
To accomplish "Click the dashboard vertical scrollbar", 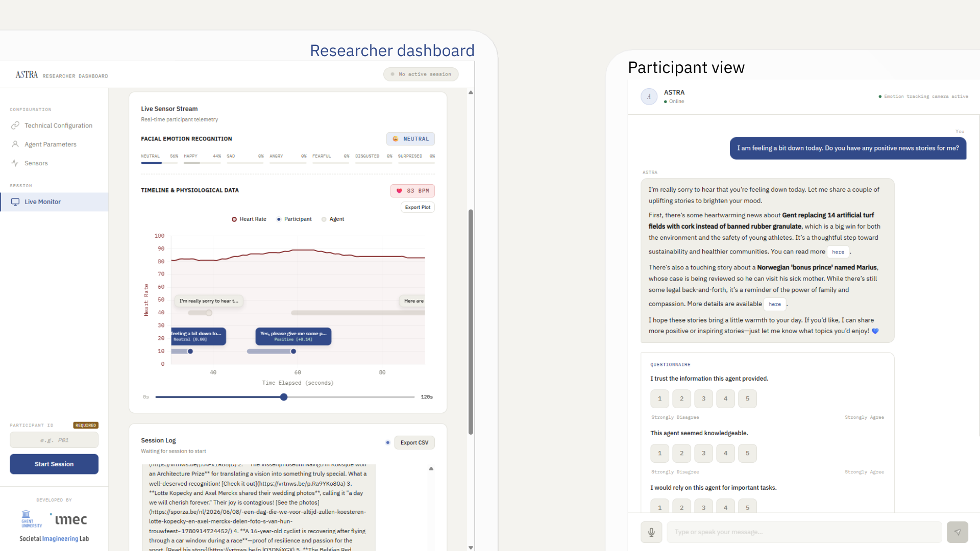I will 471,321.
